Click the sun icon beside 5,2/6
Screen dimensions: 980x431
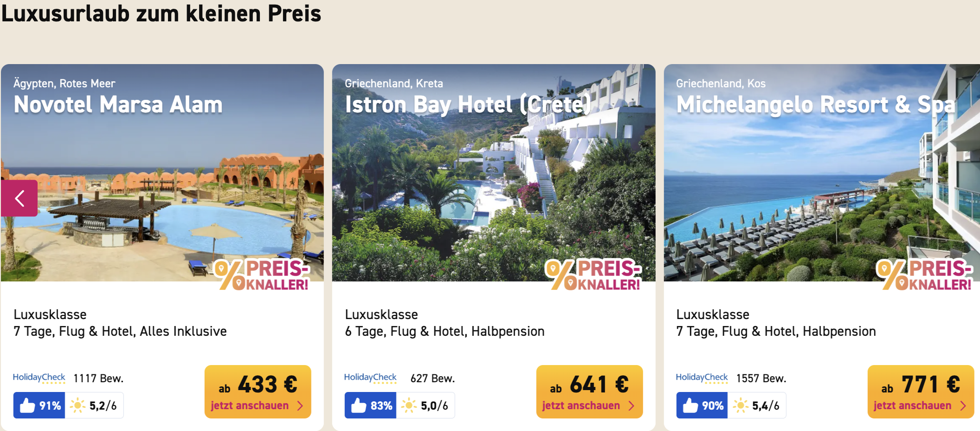click(77, 405)
